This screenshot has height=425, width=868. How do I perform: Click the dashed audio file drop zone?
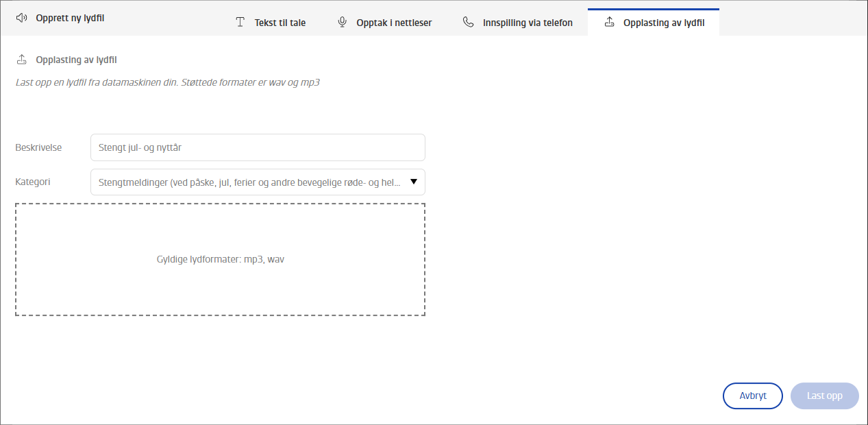point(220,260)
